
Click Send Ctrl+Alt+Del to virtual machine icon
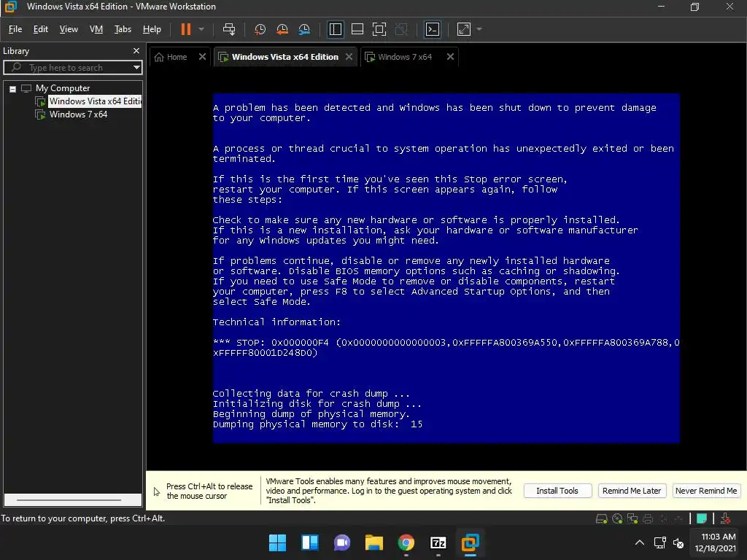coord(229,29)
